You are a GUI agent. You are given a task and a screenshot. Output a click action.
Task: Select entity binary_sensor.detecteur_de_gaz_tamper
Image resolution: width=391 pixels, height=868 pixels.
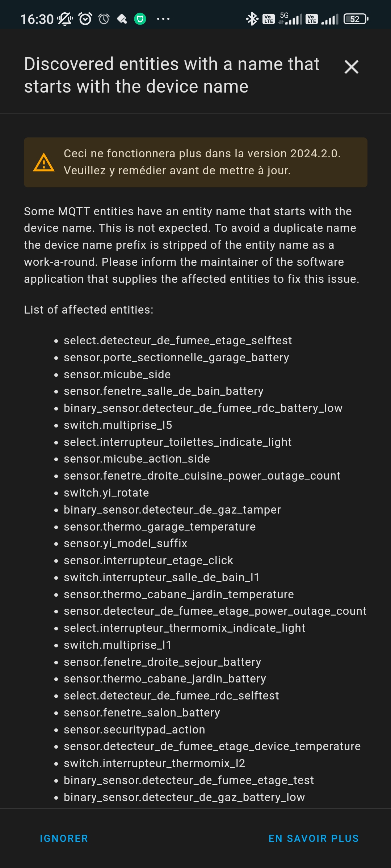coord(172,509)
